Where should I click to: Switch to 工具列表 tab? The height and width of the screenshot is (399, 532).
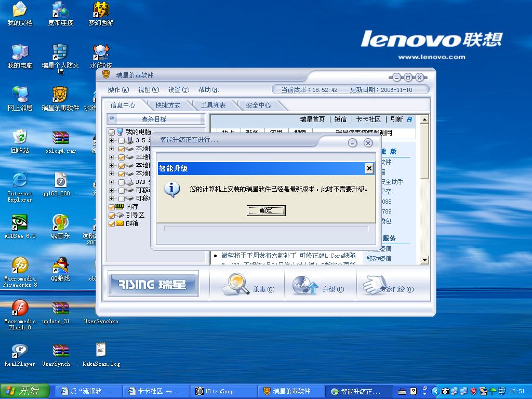pyautogui.click(x=213, y=105)
